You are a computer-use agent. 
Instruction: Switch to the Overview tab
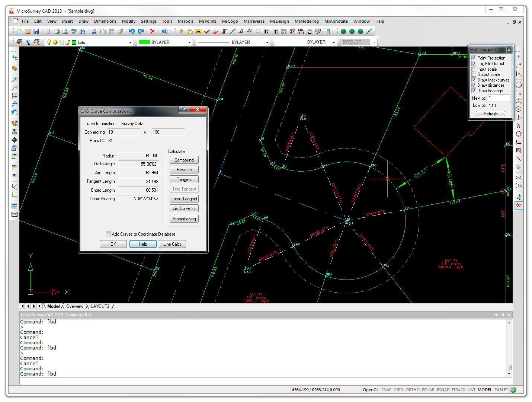74,306
